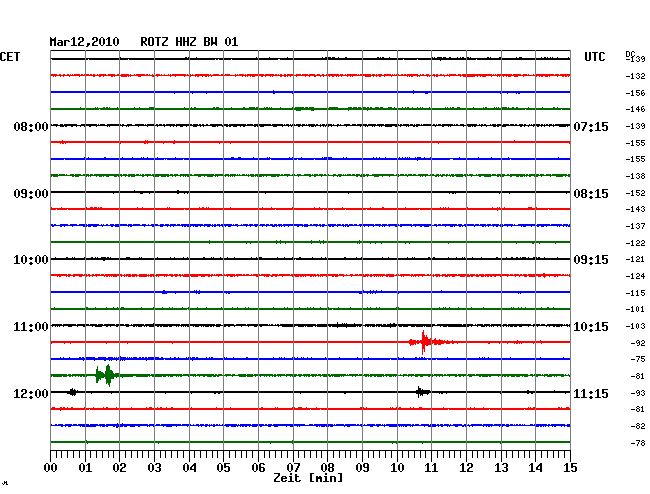The width and height of the screenshot is (650, 494).
Task: Click the 15 minute axis tick label
Action: coord(570,468)
